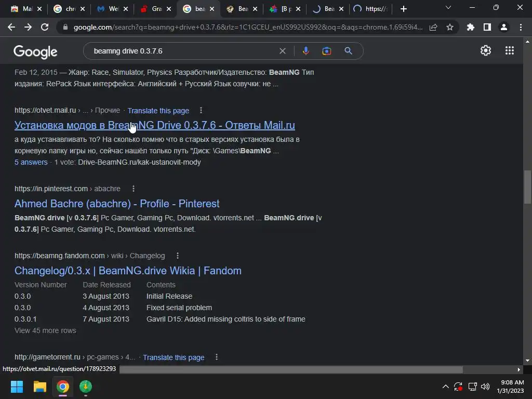Open Google search settings gear
Image resolution: width=532 pixels, height=399 pixels.
pos(486,50)
